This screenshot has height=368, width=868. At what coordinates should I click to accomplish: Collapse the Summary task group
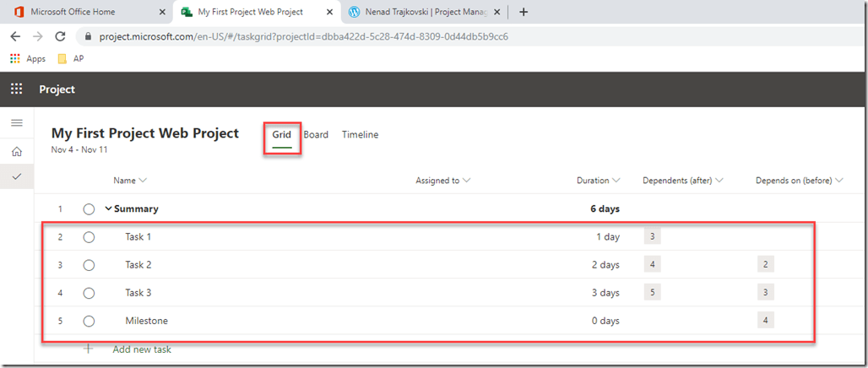pyautogui.click(x=108, y=208)
